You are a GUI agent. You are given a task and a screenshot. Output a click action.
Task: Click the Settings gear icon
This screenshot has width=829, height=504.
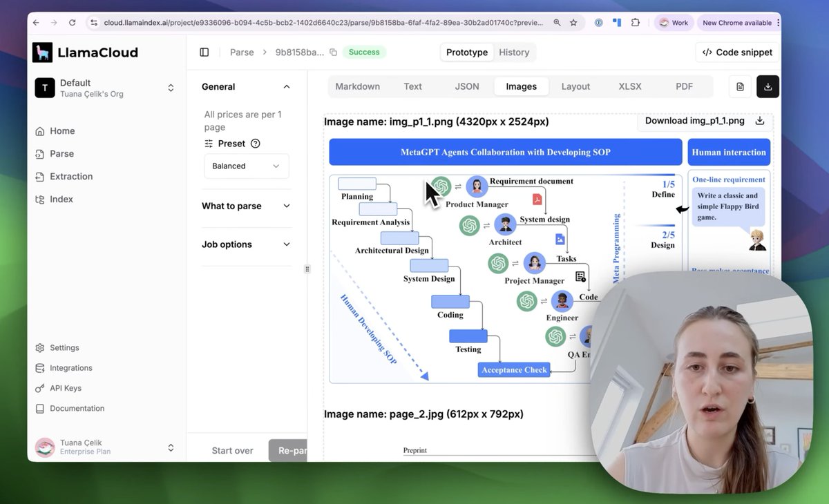[40, 348]
